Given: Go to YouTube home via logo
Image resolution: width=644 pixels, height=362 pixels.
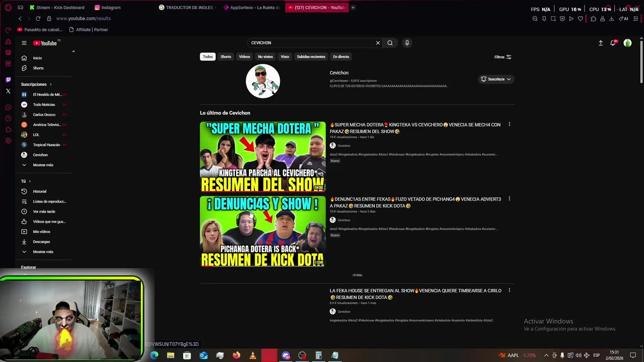Looking at the screenshot, I should [45, 43].
